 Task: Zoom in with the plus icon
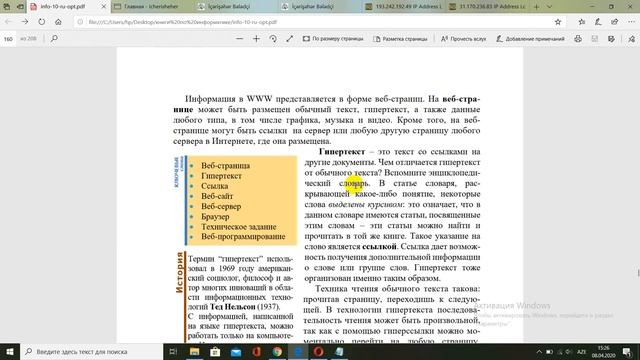pos(256,39)
